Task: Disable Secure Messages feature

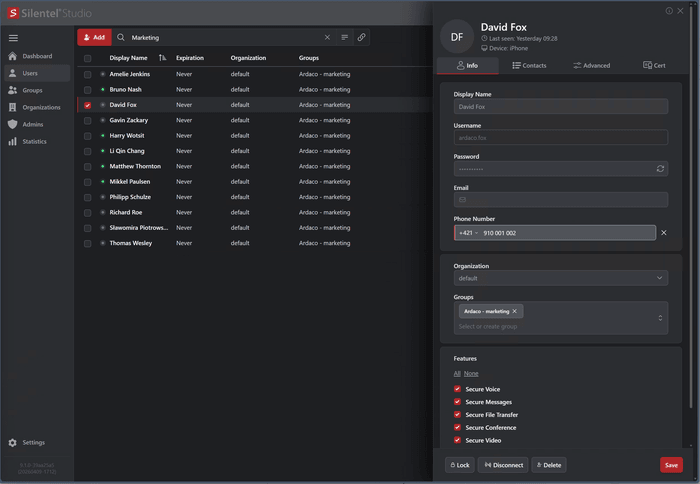Action: pos(457,402)
